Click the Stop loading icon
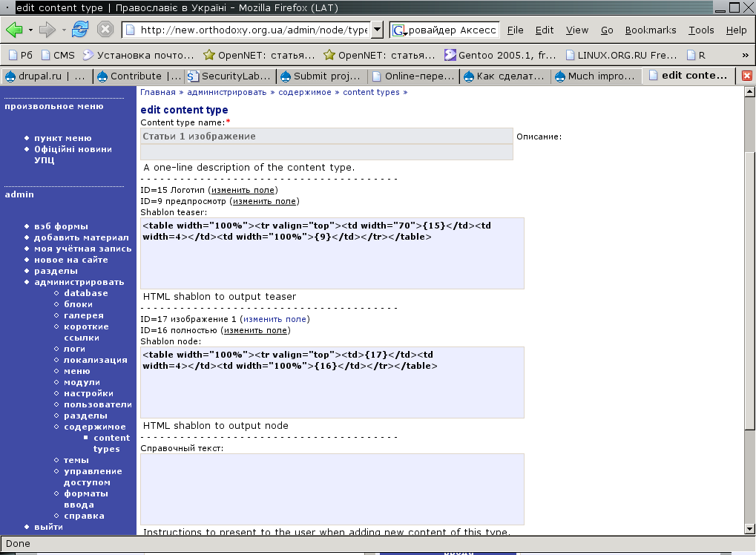Screen dimensions: 756x555 [x=105, y=30]
